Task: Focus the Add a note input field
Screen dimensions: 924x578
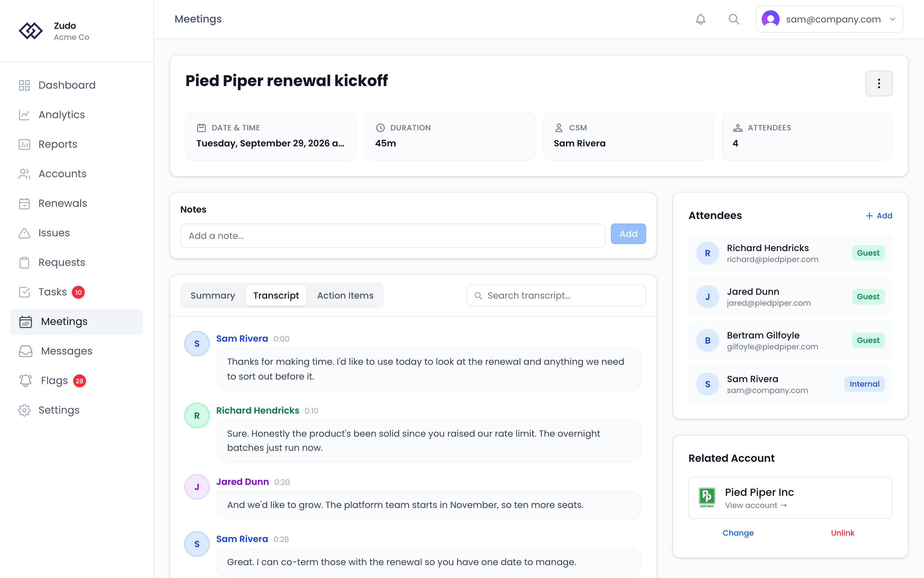Action: pyautogui.click(x=392, y=236)
